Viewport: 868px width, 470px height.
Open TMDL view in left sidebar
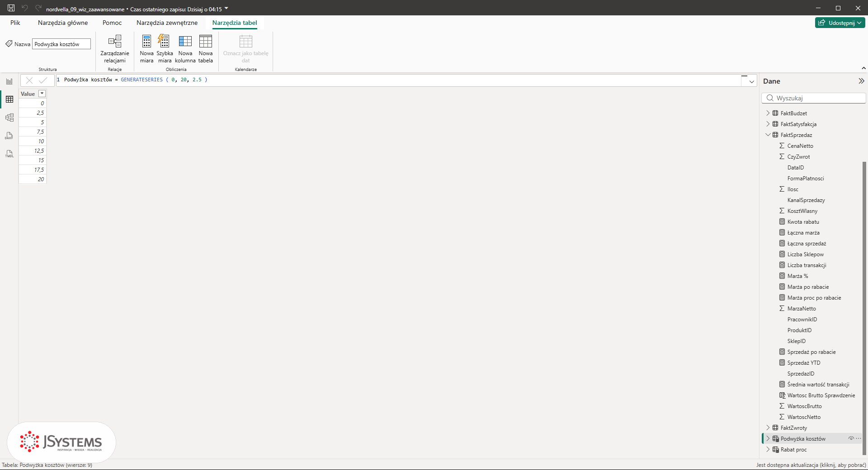coord(9,154)
